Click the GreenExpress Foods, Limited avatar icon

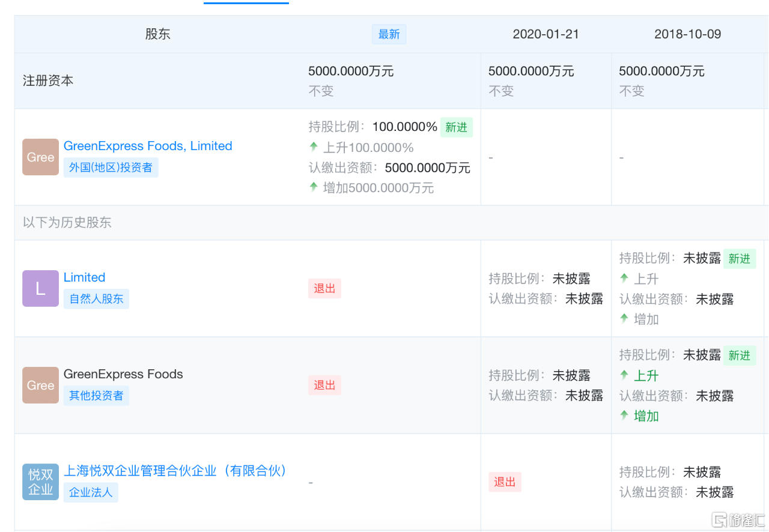pos(40,157)
